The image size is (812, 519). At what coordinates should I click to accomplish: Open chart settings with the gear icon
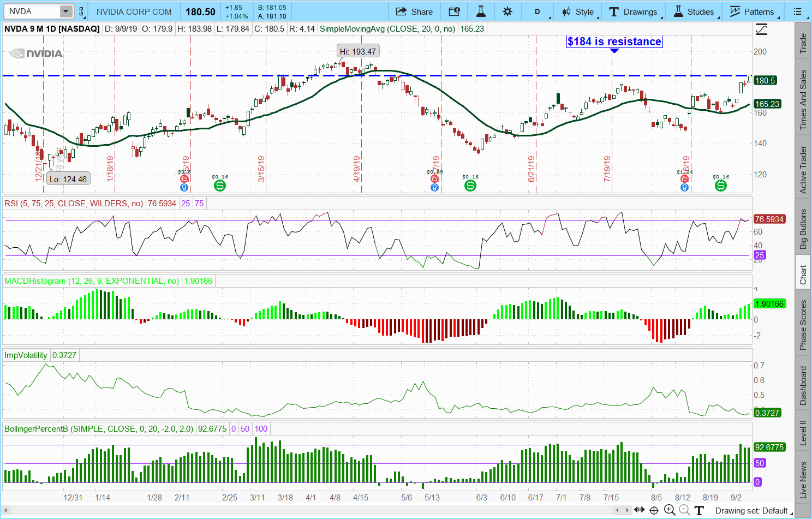click(x=507, y=11)
